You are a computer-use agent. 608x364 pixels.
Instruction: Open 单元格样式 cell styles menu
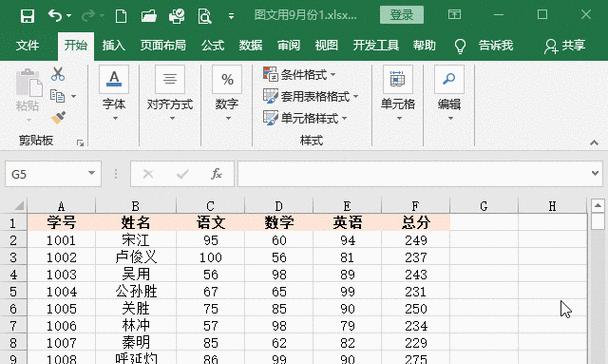305,118
